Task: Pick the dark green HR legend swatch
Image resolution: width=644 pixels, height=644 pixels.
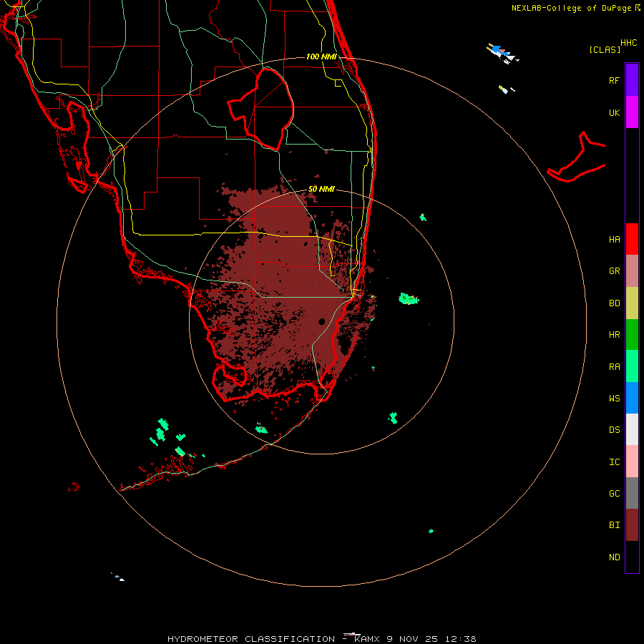Action: 632,334
